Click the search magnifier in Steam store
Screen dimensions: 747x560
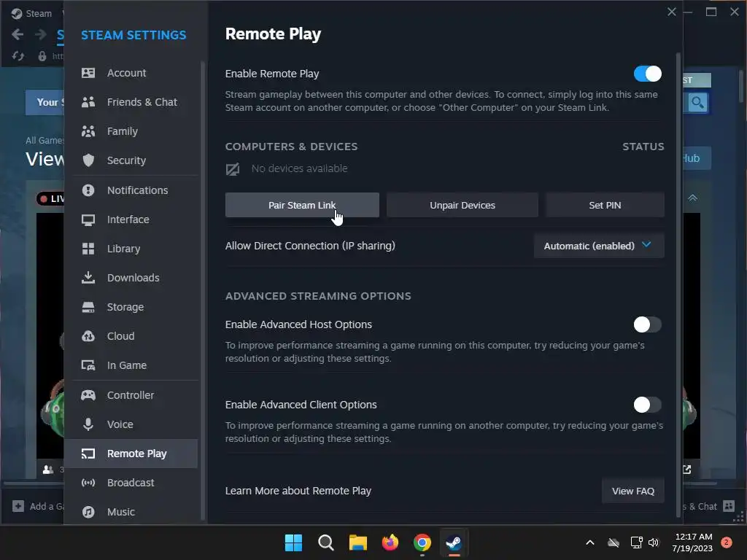click(697, 102)
